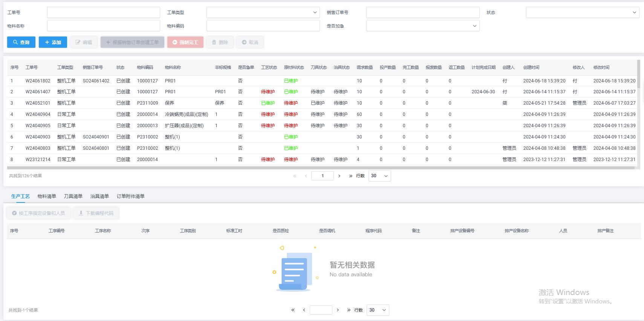644x321 pixels.
Task: Expand the 状态 status dropdown
Action: tap(582, 12)
